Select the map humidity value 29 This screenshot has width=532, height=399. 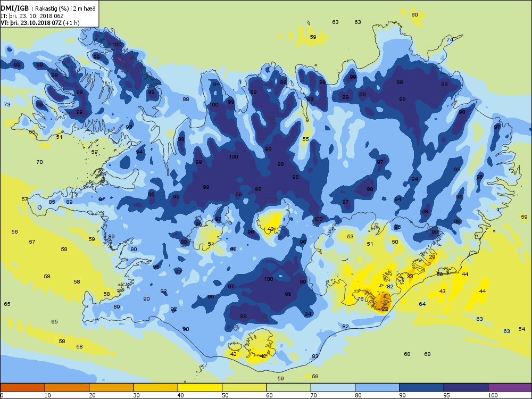pos(432,257)
